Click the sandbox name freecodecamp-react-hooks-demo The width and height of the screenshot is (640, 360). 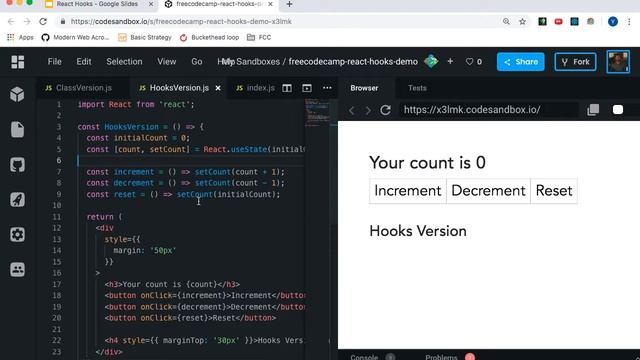coord(353,62)
